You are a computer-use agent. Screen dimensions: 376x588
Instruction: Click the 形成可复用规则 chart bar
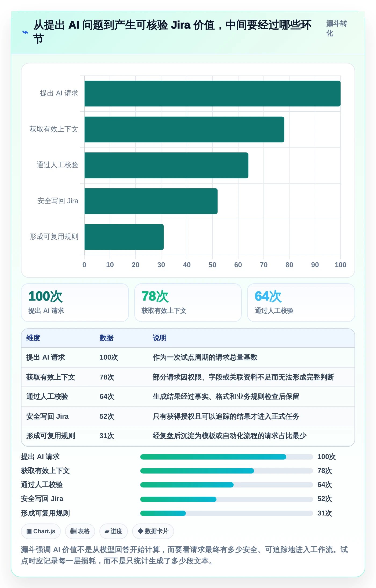[124, 237]
